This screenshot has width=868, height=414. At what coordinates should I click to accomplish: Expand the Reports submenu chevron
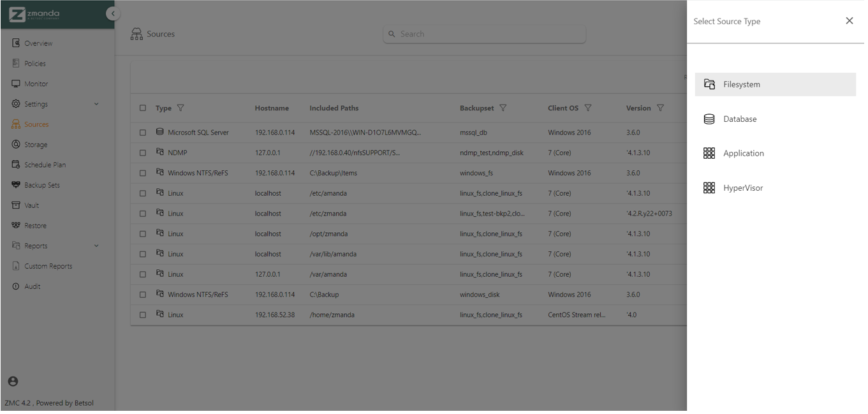[96, 246]
